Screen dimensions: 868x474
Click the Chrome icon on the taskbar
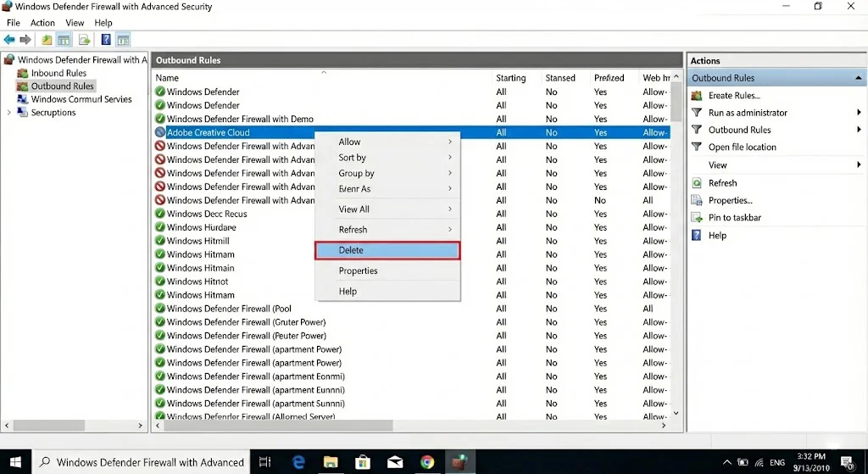coord(427,462)
